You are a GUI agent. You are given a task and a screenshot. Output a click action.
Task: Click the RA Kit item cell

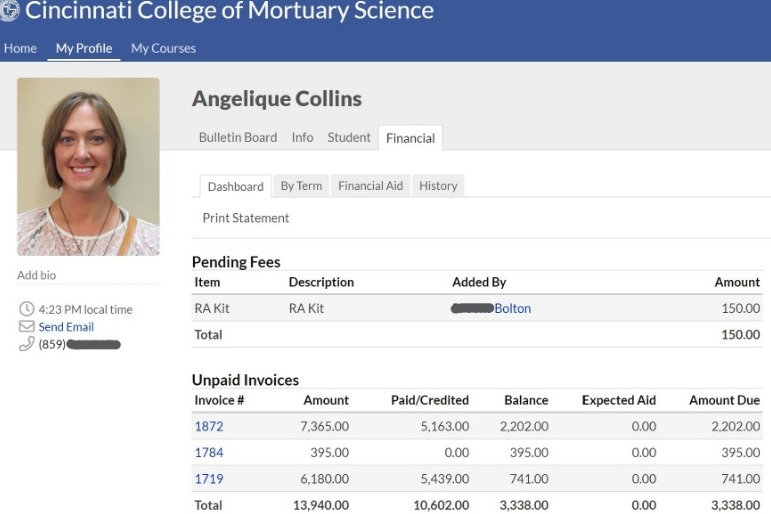click(x=212, y=308)
